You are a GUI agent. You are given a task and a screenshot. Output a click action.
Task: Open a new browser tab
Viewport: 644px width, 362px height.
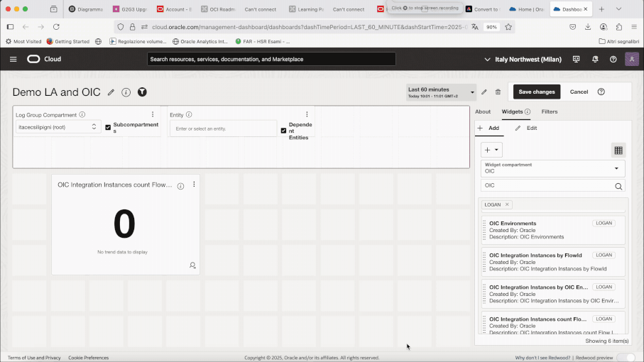[x=601, y=9]
